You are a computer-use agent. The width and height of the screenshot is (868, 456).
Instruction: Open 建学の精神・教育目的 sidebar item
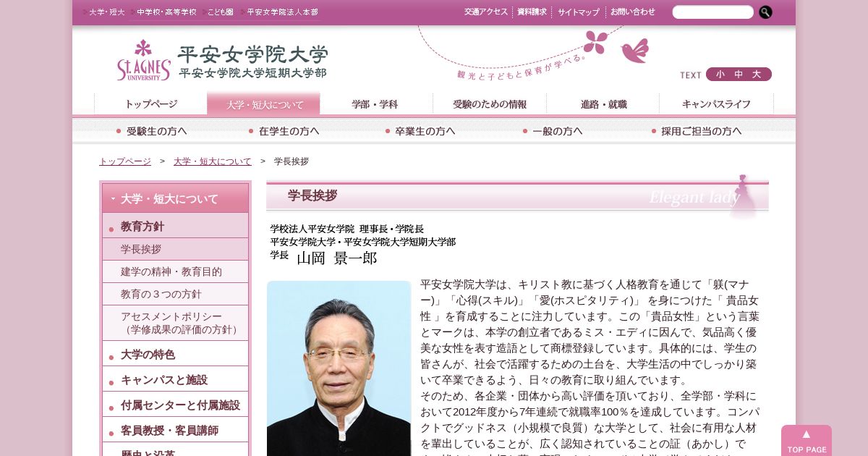175,271
